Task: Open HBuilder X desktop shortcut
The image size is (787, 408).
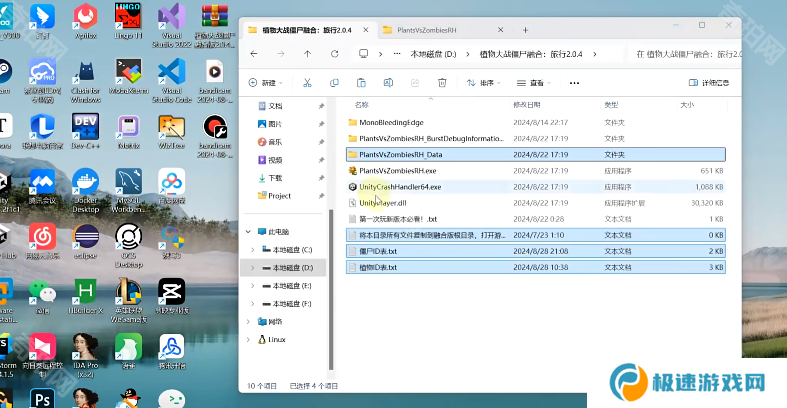Action: point(85,296)
